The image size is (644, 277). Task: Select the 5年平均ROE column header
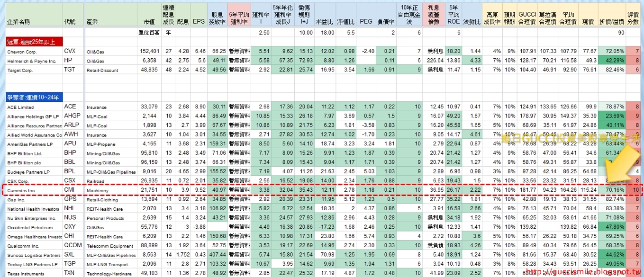pos(454,15)
